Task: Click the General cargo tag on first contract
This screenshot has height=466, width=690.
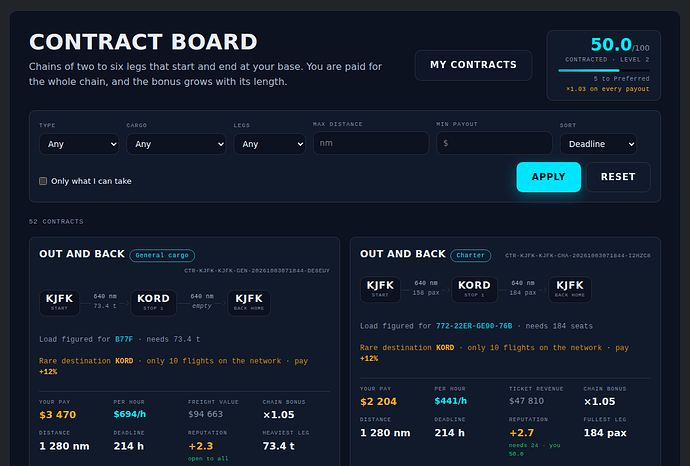Action: [162, 255]
